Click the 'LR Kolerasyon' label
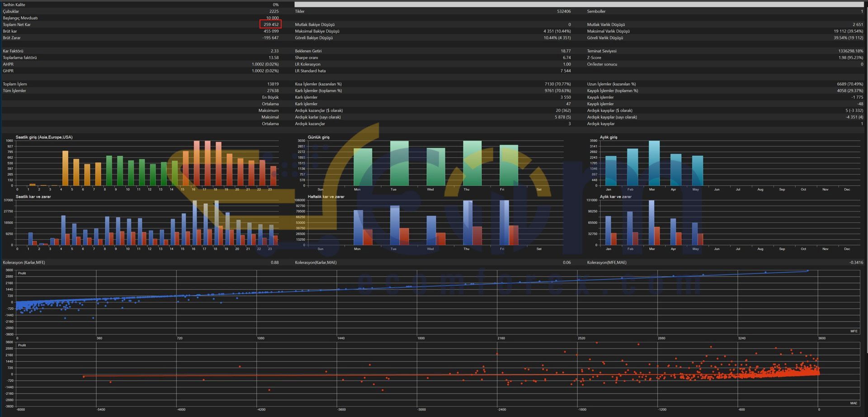Screen dimensions: 868x417 click(x=307, y=64)
